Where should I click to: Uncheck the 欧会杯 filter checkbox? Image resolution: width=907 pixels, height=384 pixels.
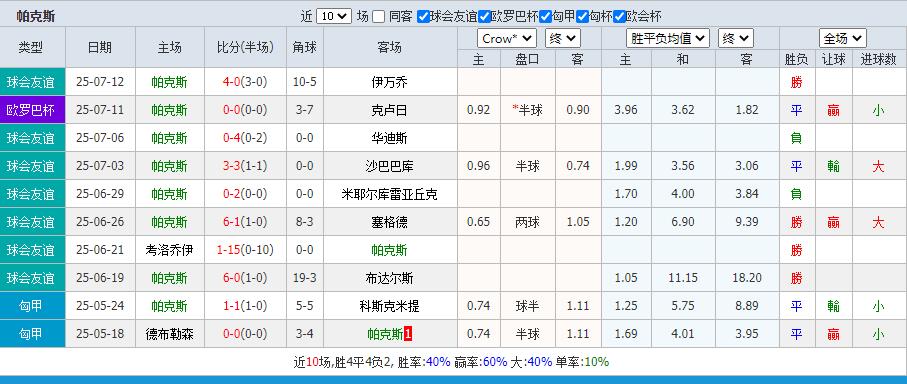[x=620, y=17]
